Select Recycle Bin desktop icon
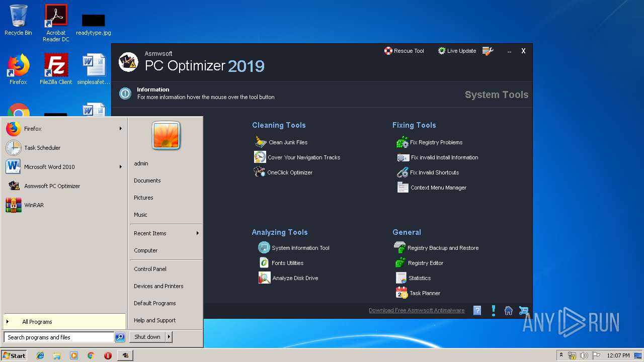 click(18, 21)
